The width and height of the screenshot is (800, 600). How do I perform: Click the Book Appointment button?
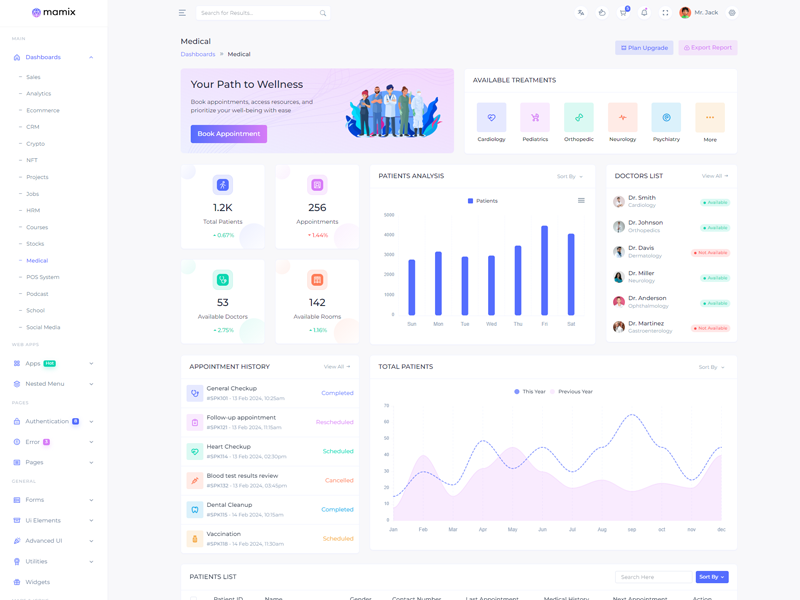229,133
